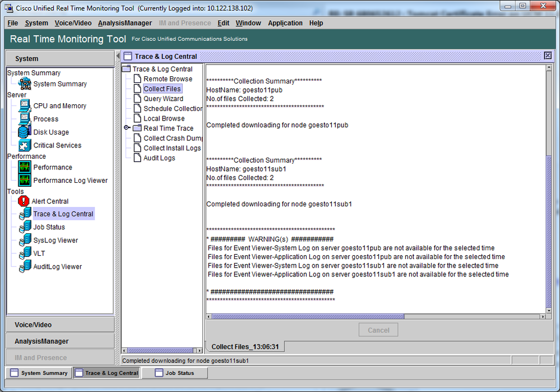
Task: Open Performance Log Viewer entry
Action: (x=71, y=181)
